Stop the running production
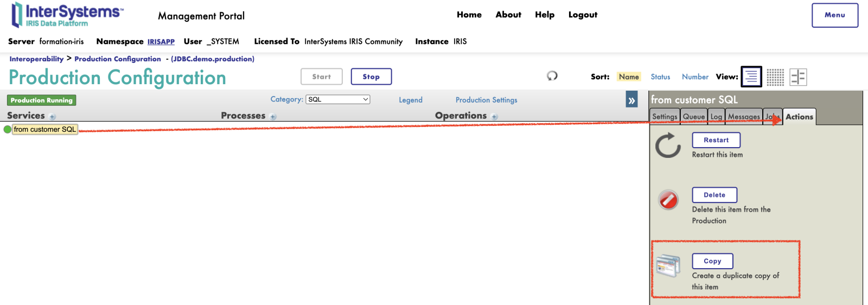Image resolution: width=868 pixels, height=305 pixels. pyautogui.click(x=371, y=77)
